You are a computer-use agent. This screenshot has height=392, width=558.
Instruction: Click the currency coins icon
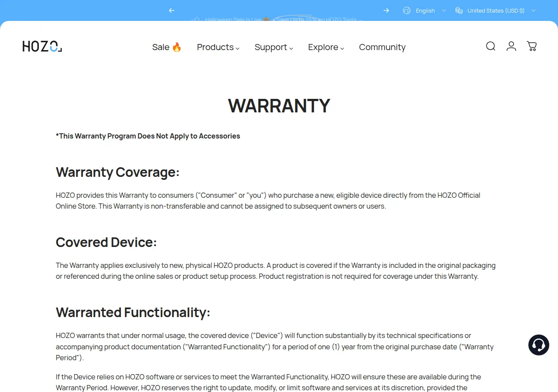(459, 10)
